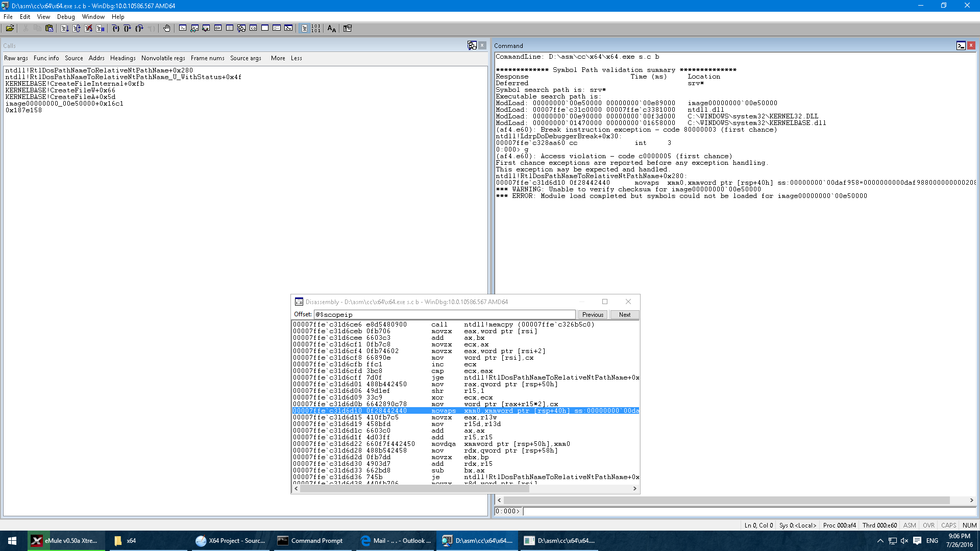Click the Stop debugging toolbar icon
The width and height of the screenshot is (980, 551).
pyautogui.click(x=88, y=28)
